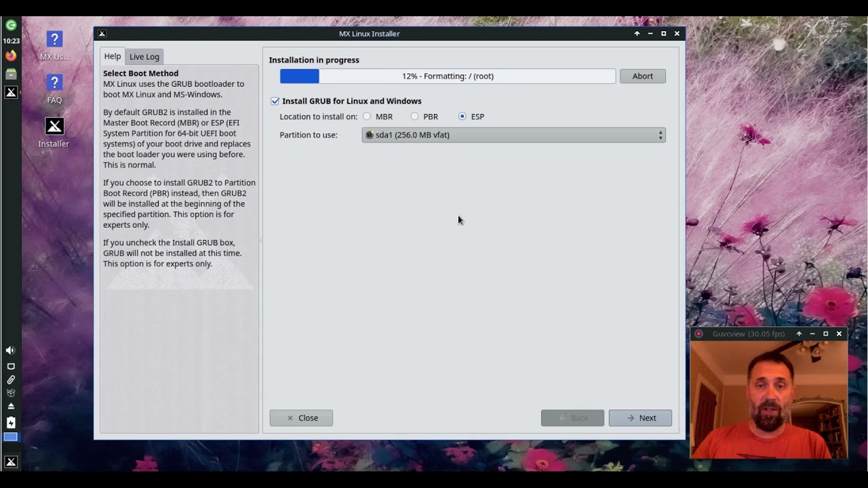
Task: Minimize the Guvcview window
Action: pyautogui.click(x=812, y=333)
